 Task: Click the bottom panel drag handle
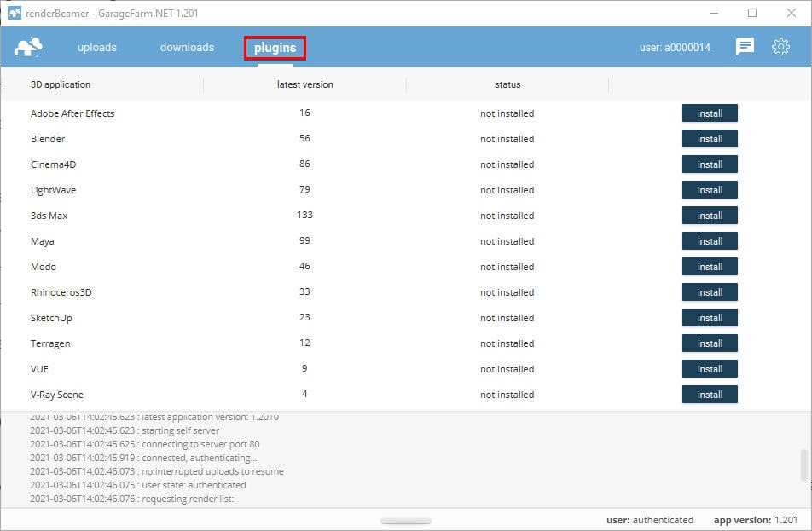tap(406, 521)
